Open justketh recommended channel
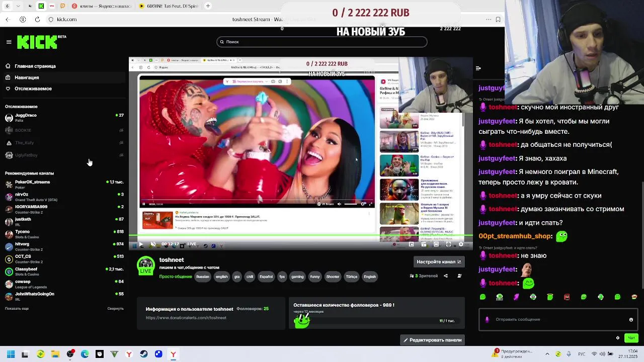Screen dimensions: 644x362 [64, 221]
